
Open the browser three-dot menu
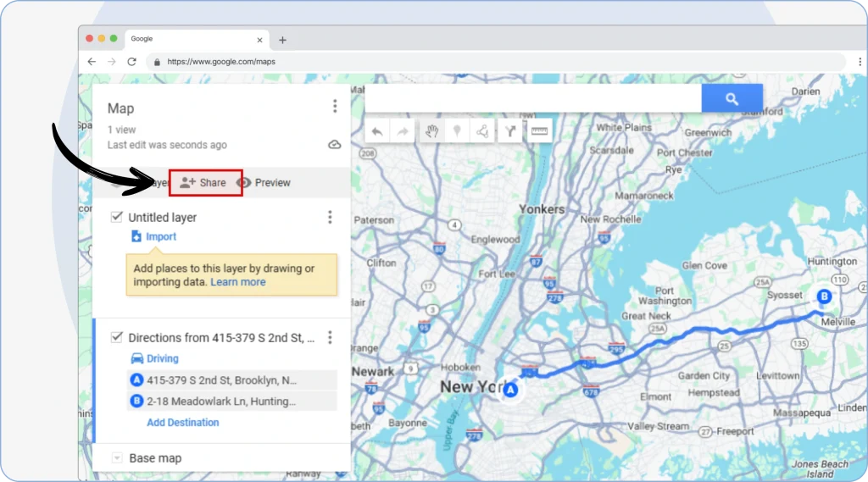860,62
